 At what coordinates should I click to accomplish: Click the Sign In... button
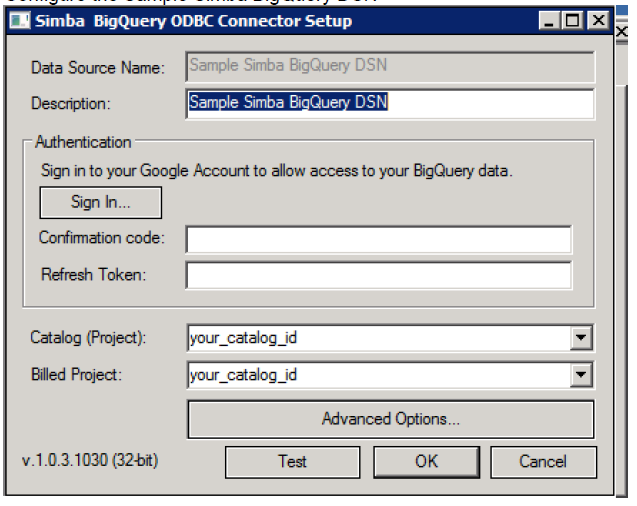tap(100, 202)
